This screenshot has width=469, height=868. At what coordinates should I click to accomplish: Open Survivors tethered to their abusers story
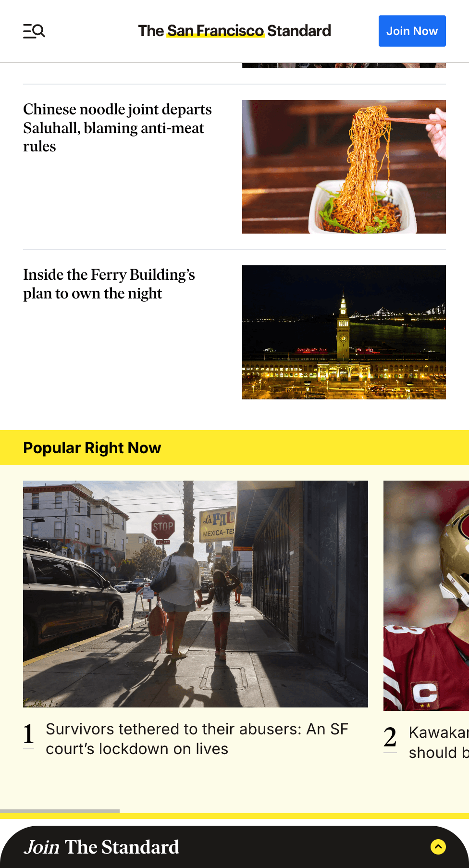pyautogui.click(x=197, y=739)
